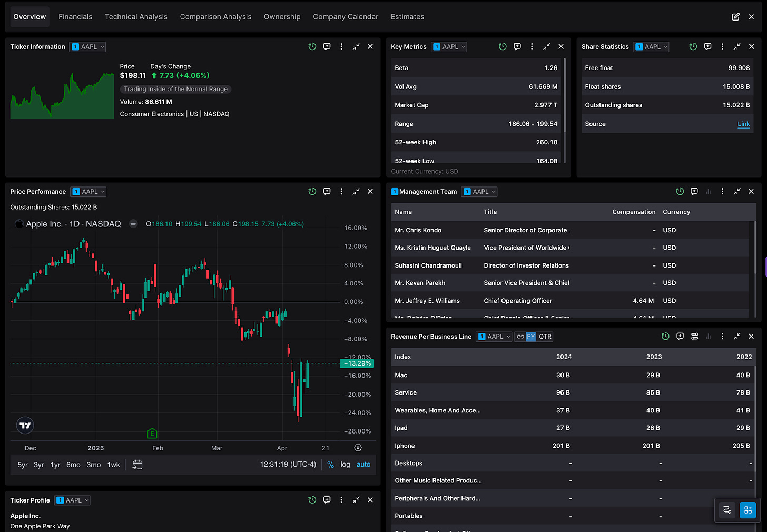767x532 pixels.
Task: Refresh the Share Statistics widget
Action: tap(693, 46)
